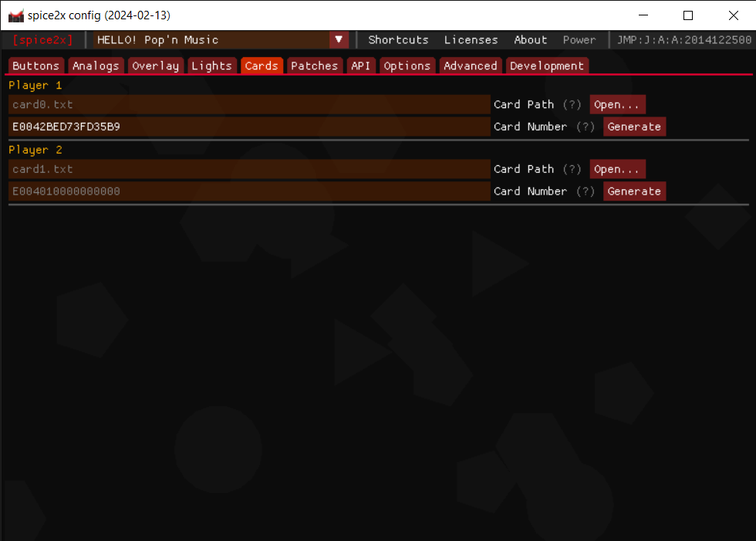The width and height of the screenshot is (756, 541).
Task: Show help for Player 1 Card Number
Action: tap(586, 127)
